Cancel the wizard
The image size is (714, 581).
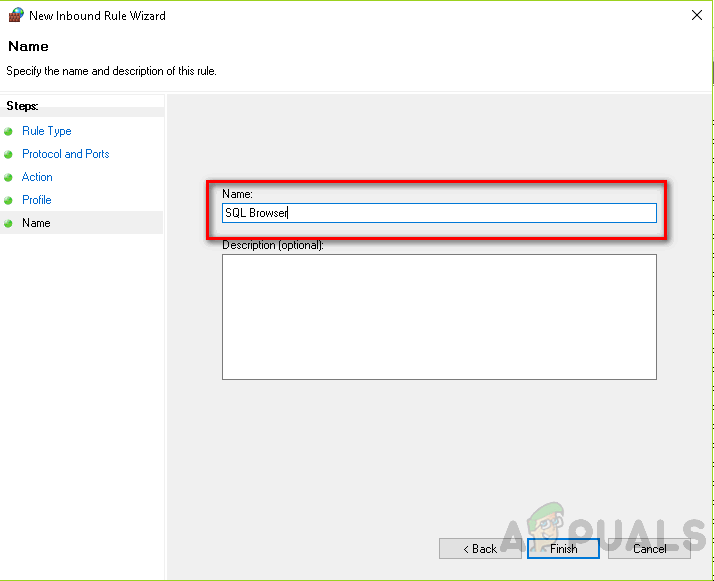point(649,549)
